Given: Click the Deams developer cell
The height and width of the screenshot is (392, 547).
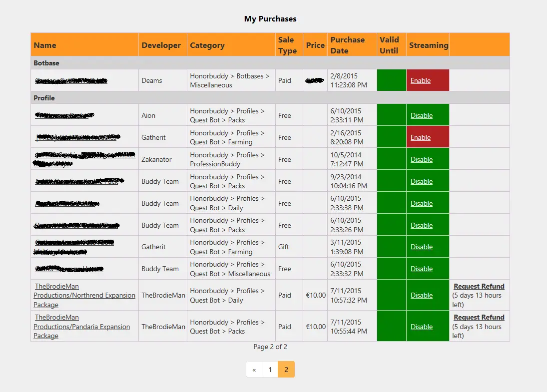Looking at the screenshot, I should click(x=163, y=80).
